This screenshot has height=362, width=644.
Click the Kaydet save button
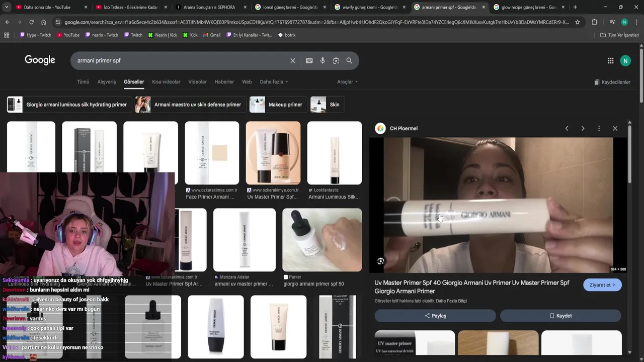point(560,316)
